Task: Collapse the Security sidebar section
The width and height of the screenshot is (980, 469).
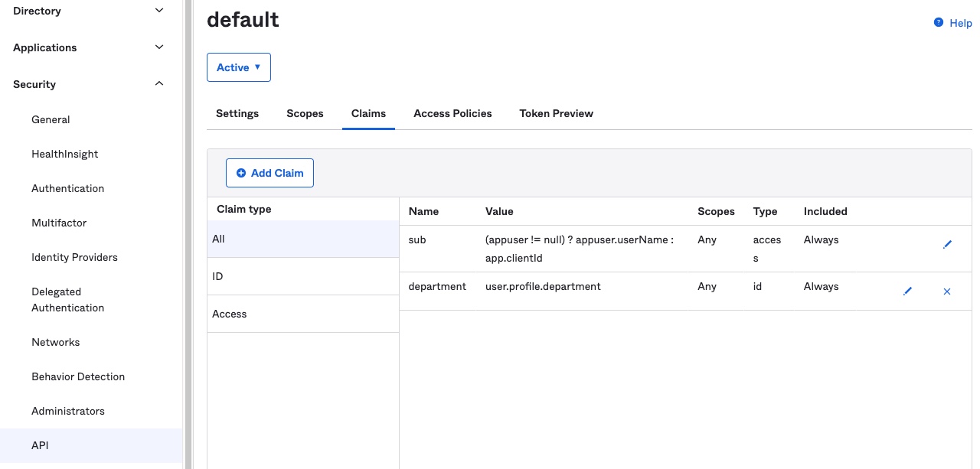Action: tap(159, 84)
